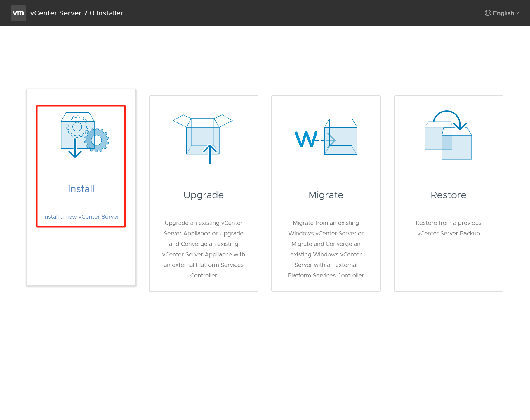Click "Install a new vCenter Server" text

[x=81, y=217]
